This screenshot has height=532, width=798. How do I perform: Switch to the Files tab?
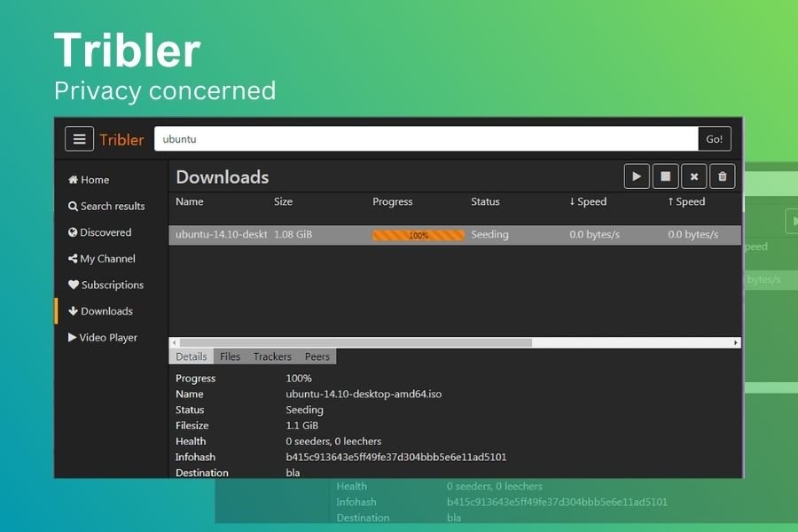coord(230,356)
